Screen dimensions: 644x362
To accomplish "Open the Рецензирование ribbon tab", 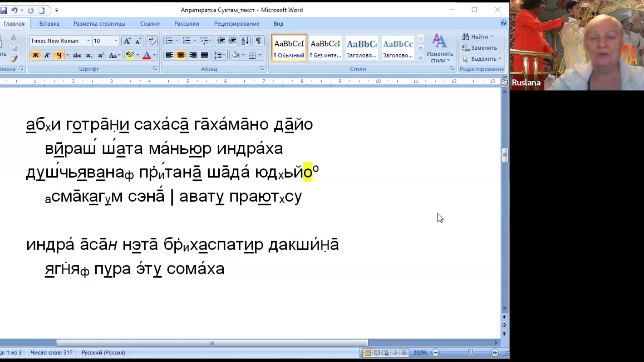I will pyautogui.click(x=236, y=24).
